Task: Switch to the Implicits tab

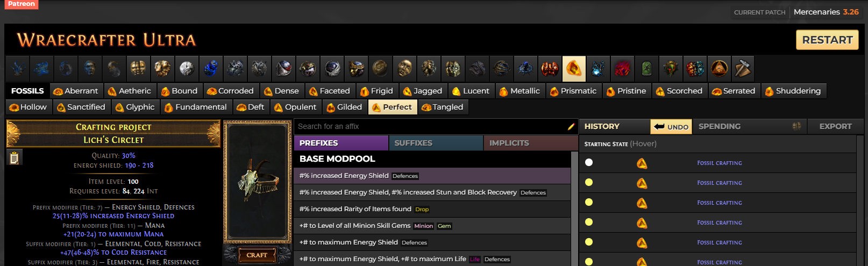Action: tap(530, 143)
